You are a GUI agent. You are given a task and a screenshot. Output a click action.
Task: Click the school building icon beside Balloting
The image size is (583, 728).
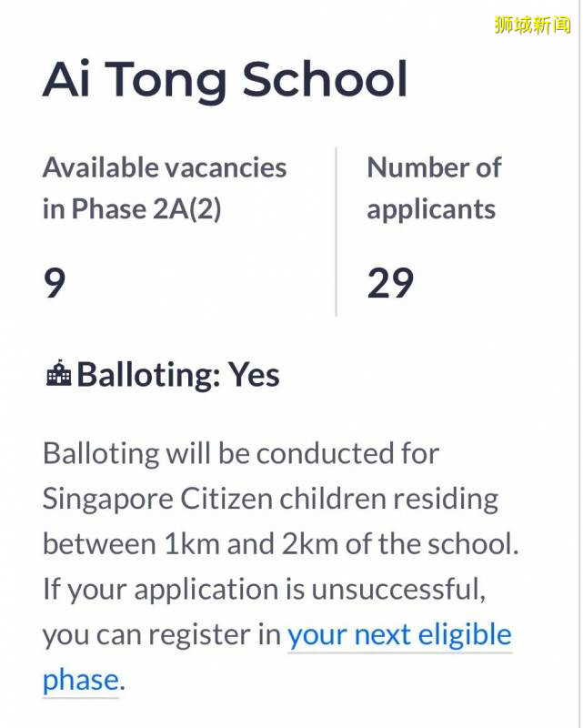[58, 375]
